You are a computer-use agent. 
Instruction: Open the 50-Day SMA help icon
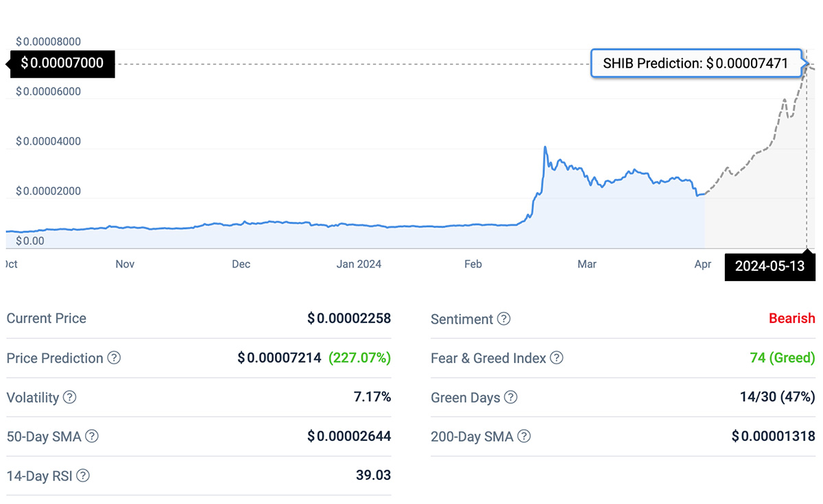click(91, 436)
